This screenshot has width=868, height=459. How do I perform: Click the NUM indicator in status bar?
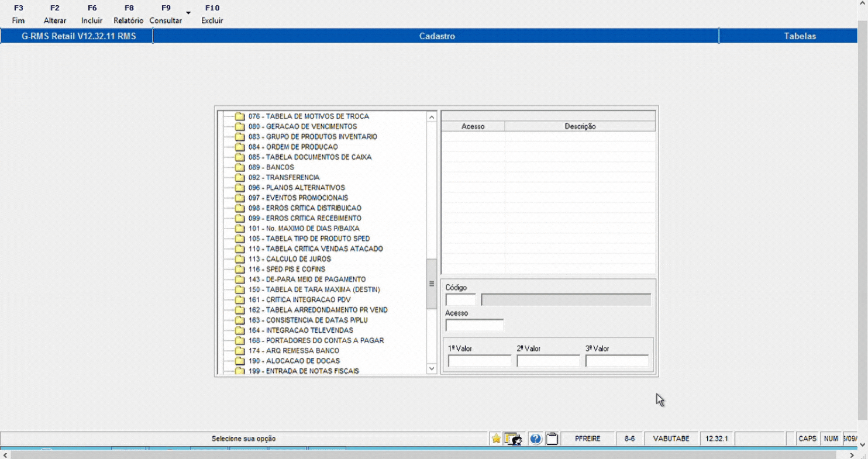[x=831, y=439]
